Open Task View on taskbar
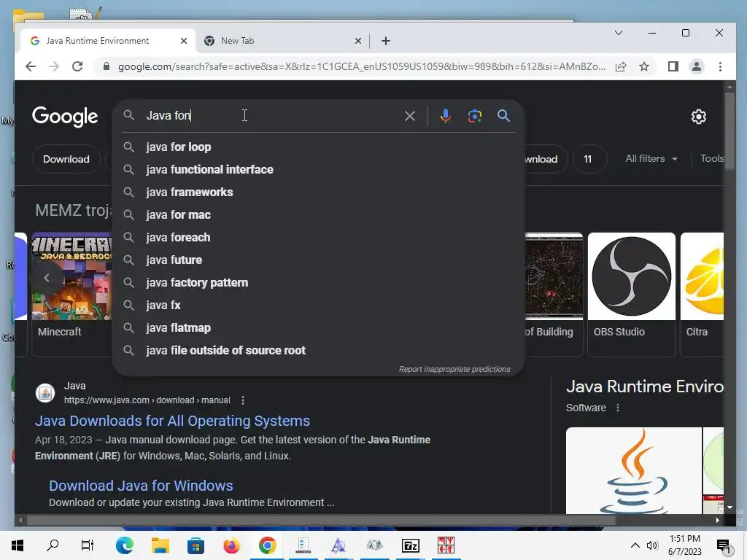Screen dimensions: 747x560 (x=88, y=545)
